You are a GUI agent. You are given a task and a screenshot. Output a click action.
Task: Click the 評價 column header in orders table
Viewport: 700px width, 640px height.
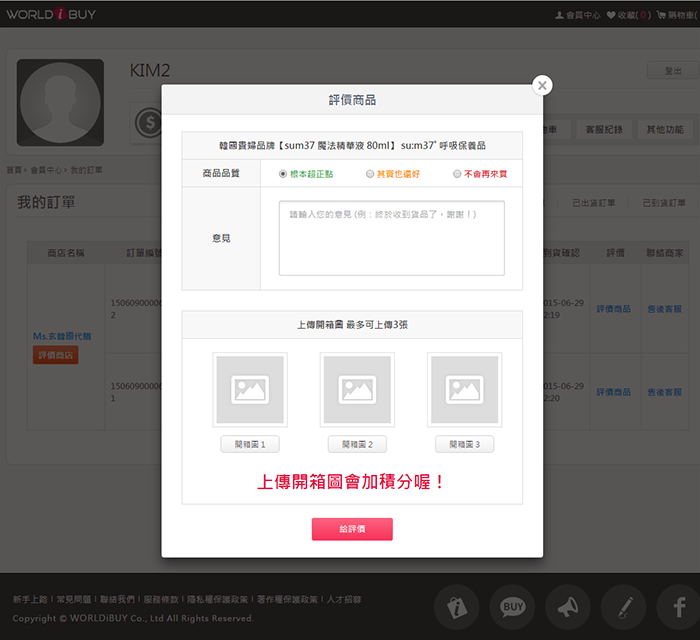(x=615, y=253)
